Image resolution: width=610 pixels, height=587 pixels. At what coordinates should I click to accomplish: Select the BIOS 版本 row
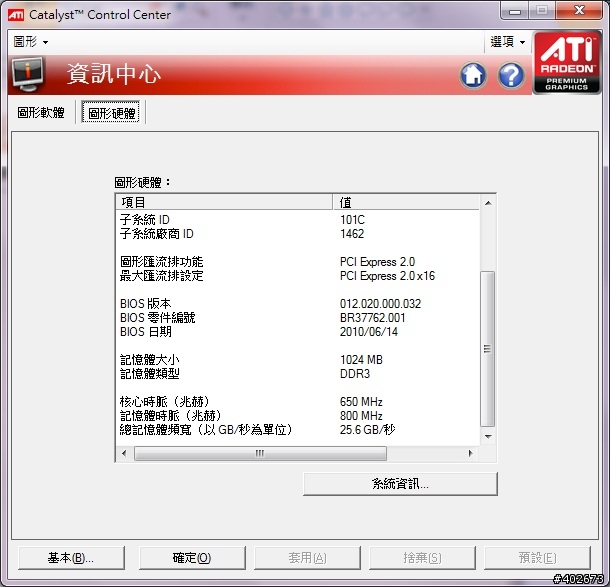(x=298, y=303)
